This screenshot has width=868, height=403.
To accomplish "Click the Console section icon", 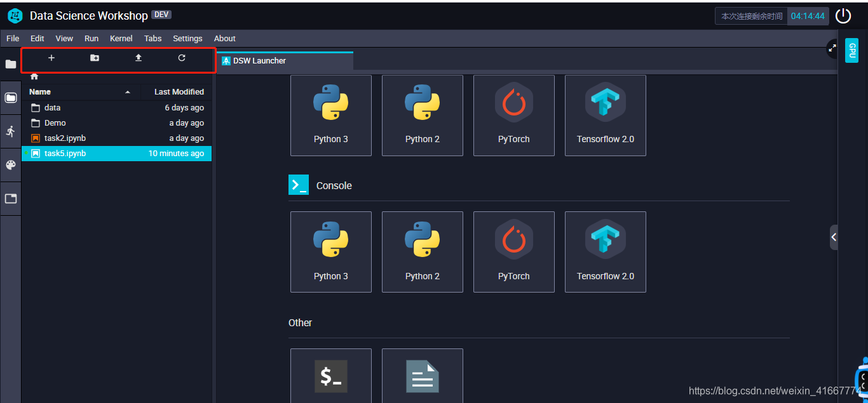I will [x=299, y=185].
